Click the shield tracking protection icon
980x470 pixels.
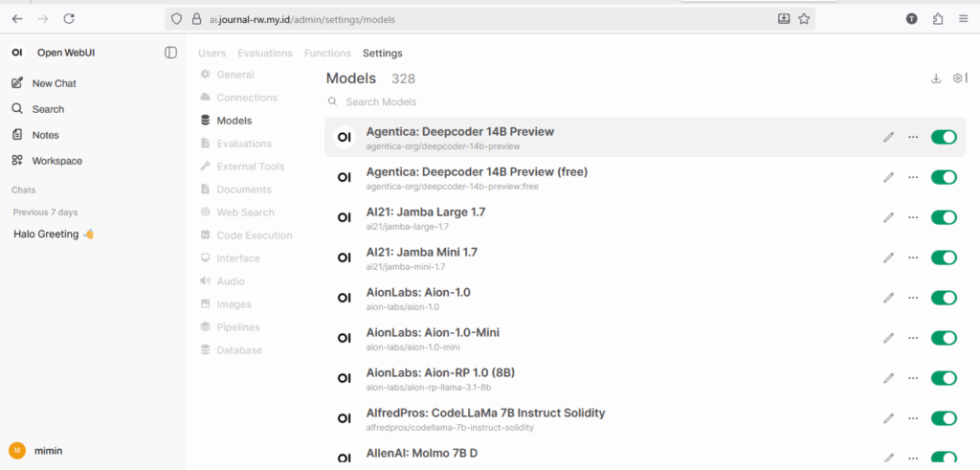pos(177,19)
